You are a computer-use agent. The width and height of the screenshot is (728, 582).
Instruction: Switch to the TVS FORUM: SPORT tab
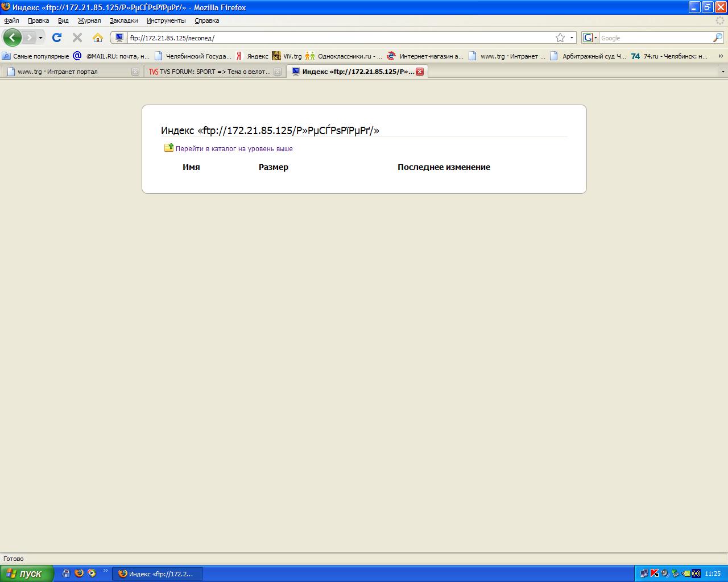point(210,72)
